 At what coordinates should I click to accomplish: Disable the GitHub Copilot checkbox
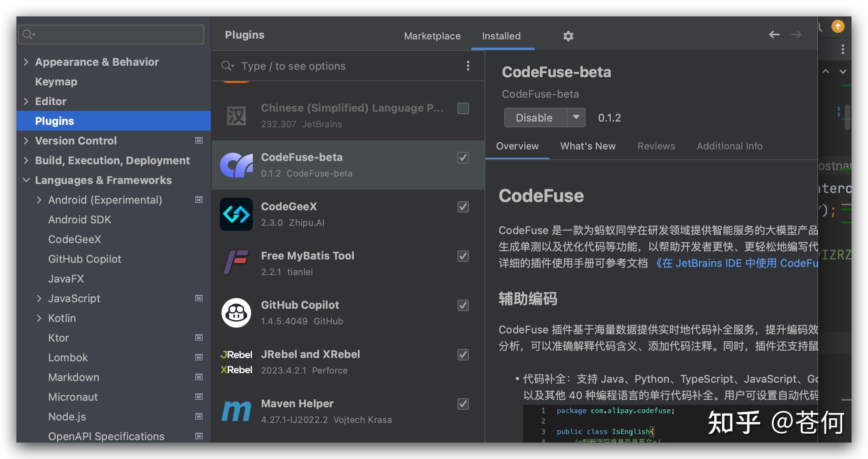coord(463,306)
